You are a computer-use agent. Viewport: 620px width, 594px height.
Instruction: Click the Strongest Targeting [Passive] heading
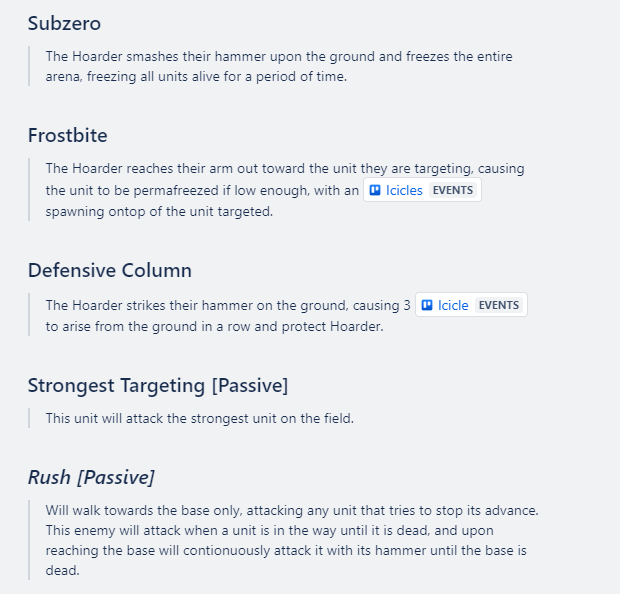click(x=158, y=386)
